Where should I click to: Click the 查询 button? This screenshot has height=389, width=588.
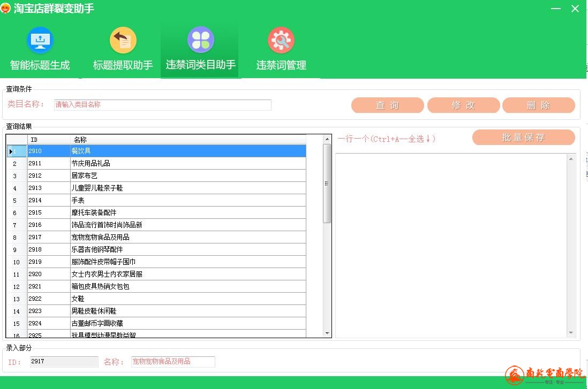[x=387, y=105]
